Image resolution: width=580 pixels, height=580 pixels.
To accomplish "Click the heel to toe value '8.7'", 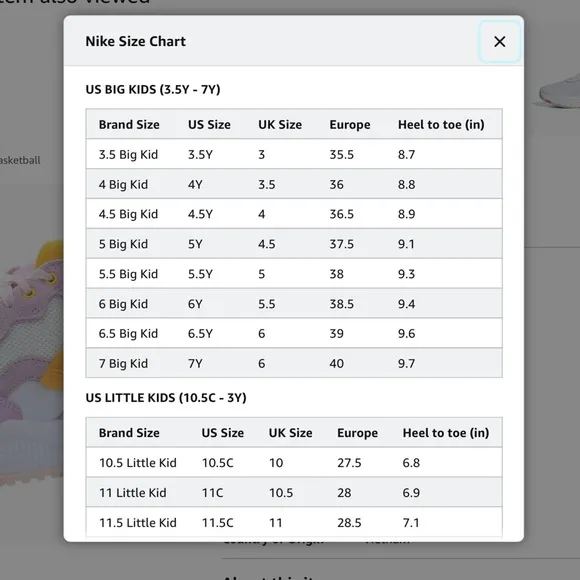I will pos(406,154).
